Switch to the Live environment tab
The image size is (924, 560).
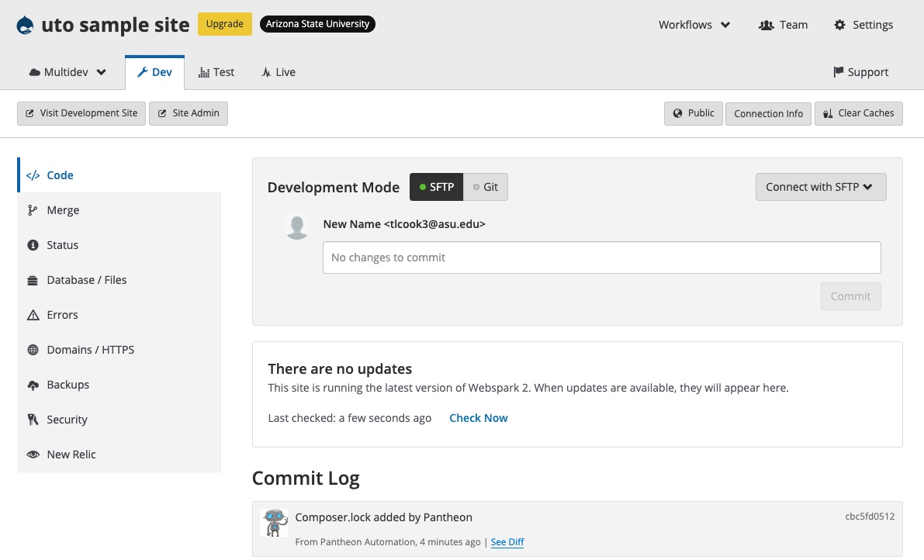click(279, 72)
